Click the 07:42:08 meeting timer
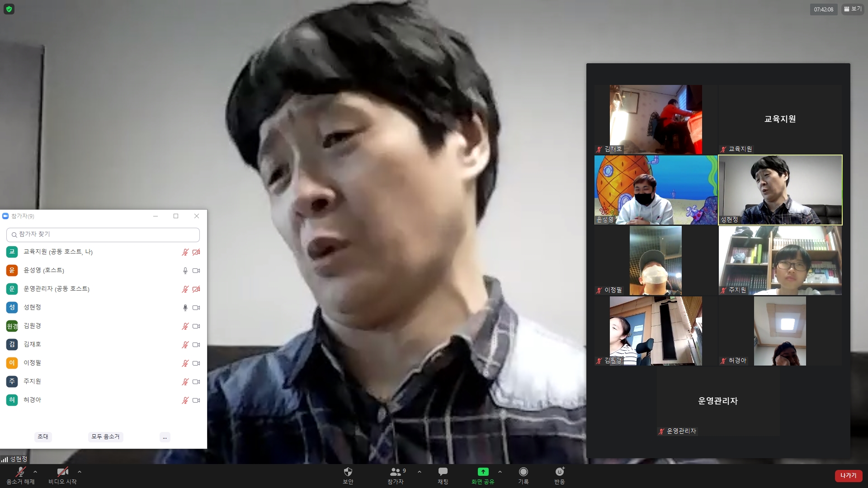The image size is (868, 488). (823, 9)
